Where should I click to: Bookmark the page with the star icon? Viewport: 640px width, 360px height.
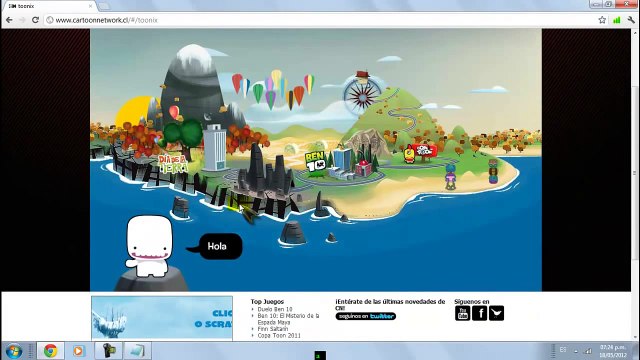click(602, 20)
